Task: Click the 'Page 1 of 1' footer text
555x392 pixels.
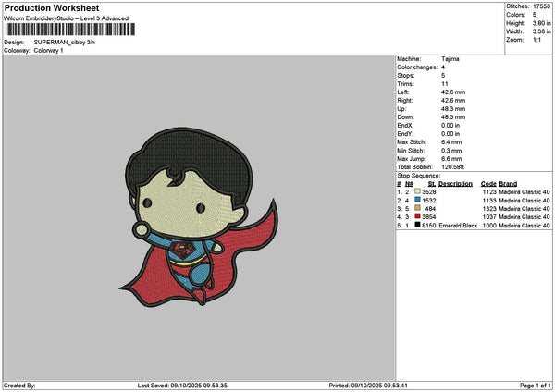Action: pyautogui.click(x=536, y=386)
